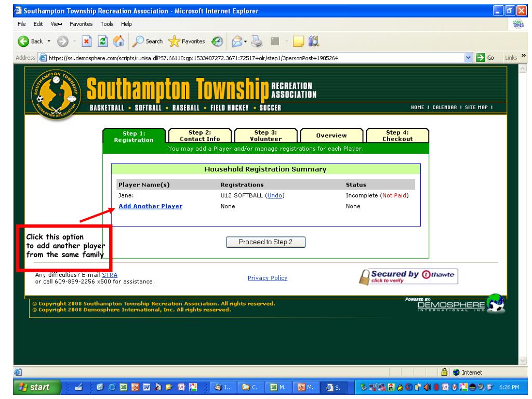
Task: Stop page loading with the red X icon
Action: coord(87,42)
